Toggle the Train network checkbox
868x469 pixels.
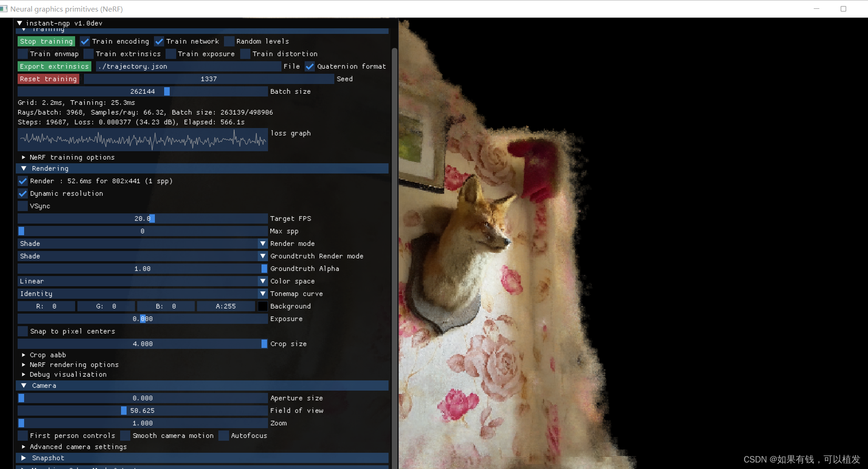(x=159, y=41)
